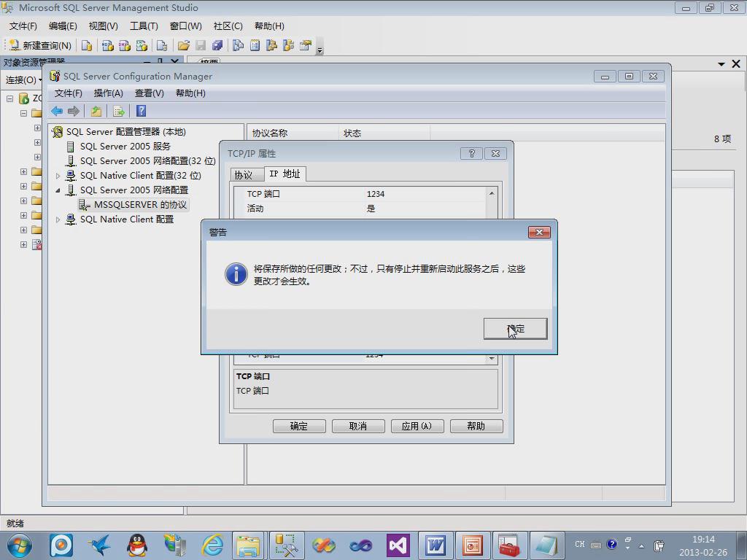The width and height of the screenshot is (747, 560).
Task: Open the 文件(F) menu in SSMS
Action: pos(23,26)
